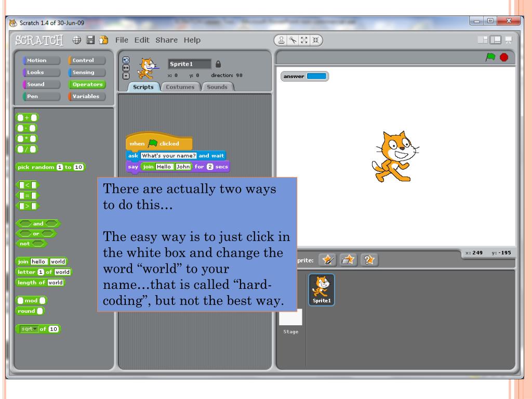Click the 'mod' operator block
Viewport: 532px width, 399px height.
(x=31, y=300)
